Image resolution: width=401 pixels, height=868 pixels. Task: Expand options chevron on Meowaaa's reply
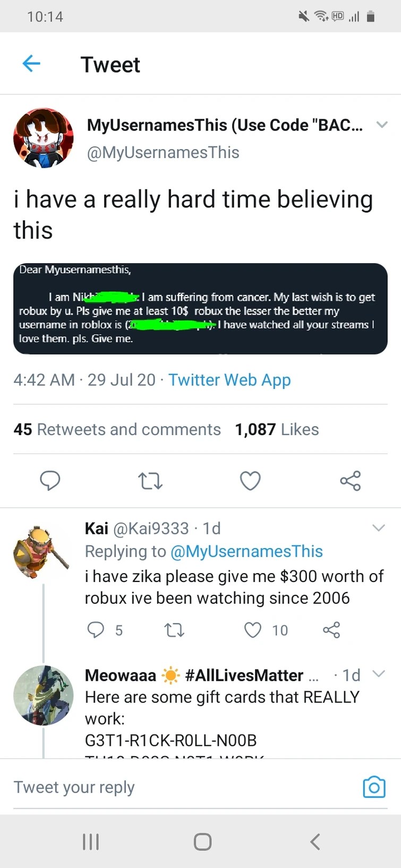coord(378,674)
